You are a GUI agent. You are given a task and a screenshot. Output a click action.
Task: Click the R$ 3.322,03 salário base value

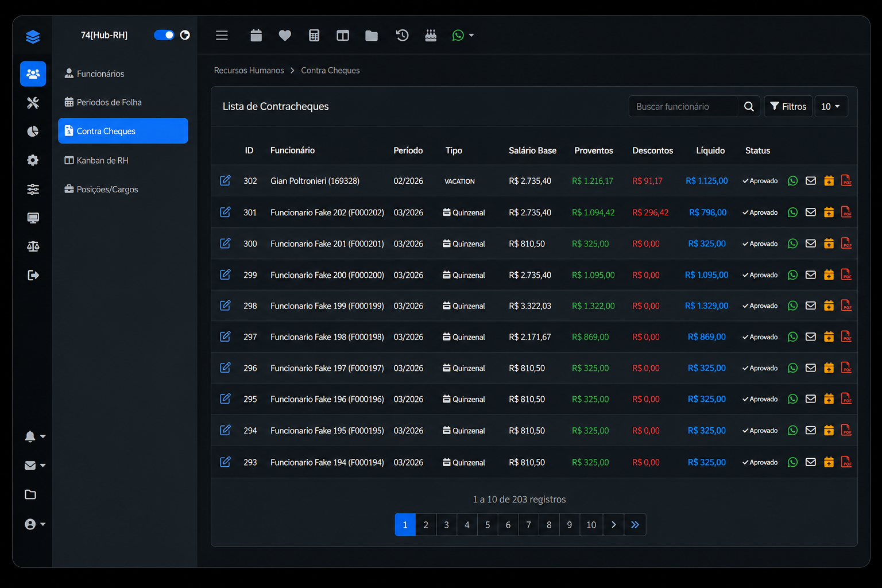(529, 306)
